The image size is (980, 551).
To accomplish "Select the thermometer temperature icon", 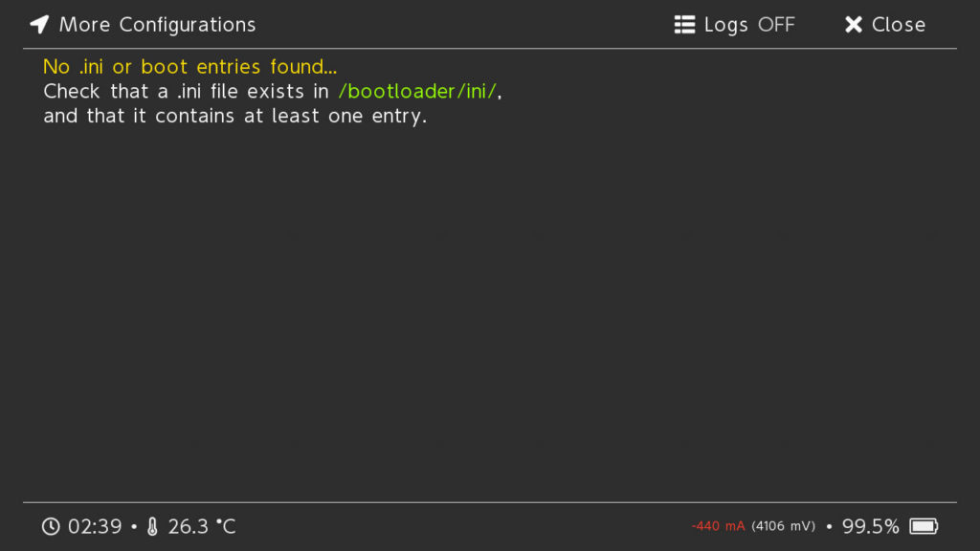I will 153,525.
